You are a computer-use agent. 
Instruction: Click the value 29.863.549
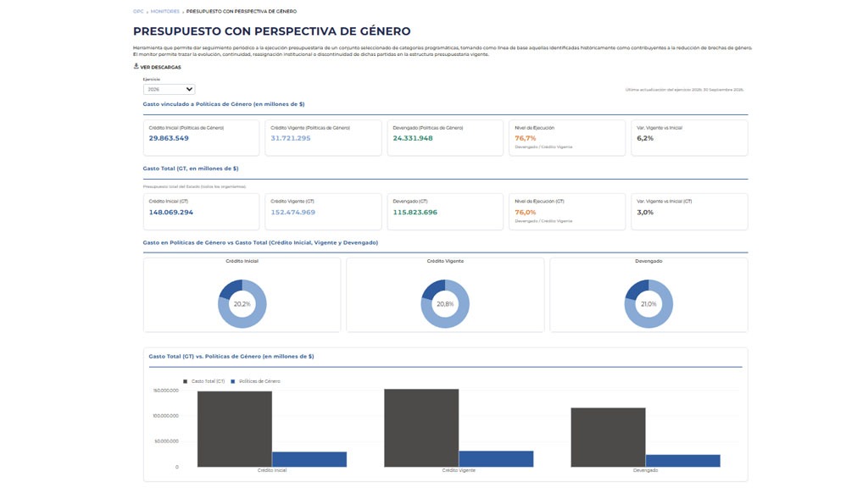point(169,138)
